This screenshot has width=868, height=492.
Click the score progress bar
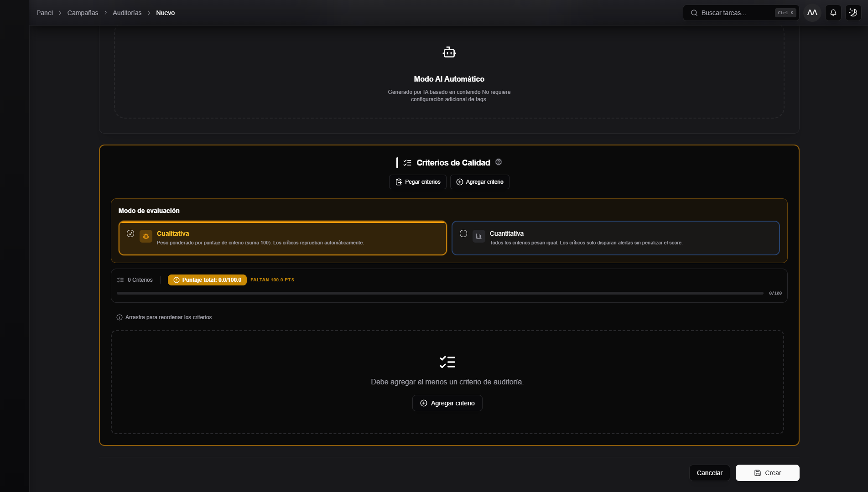click(x=440, y=293)
